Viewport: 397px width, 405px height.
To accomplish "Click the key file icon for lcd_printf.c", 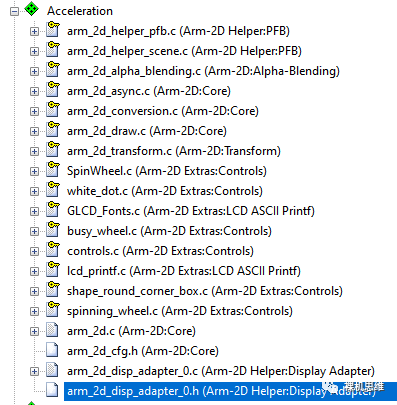I will click(x=53, y=269).
